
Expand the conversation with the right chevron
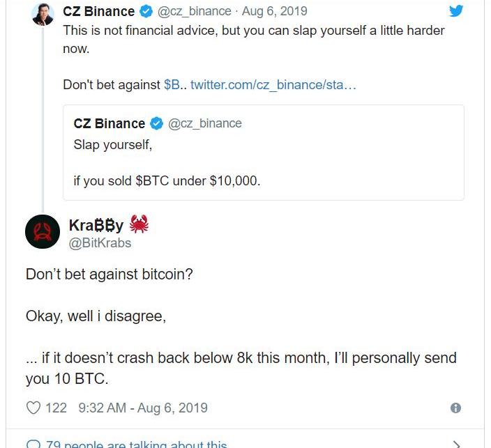tap(457, 444)
